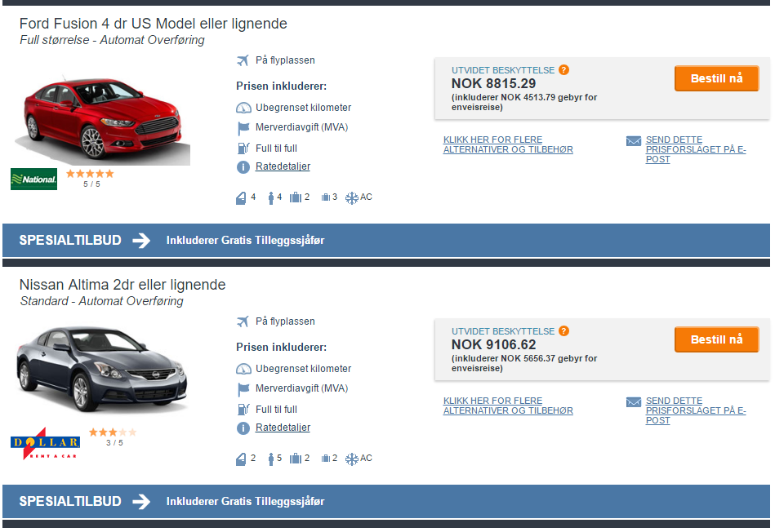Click the 5 / 5 rating score text

(x=91, y=184)
